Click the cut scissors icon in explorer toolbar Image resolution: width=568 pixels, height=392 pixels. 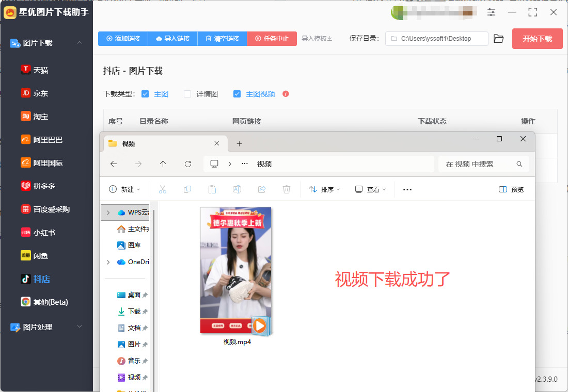pyautogui.click(x=163, y=189)
